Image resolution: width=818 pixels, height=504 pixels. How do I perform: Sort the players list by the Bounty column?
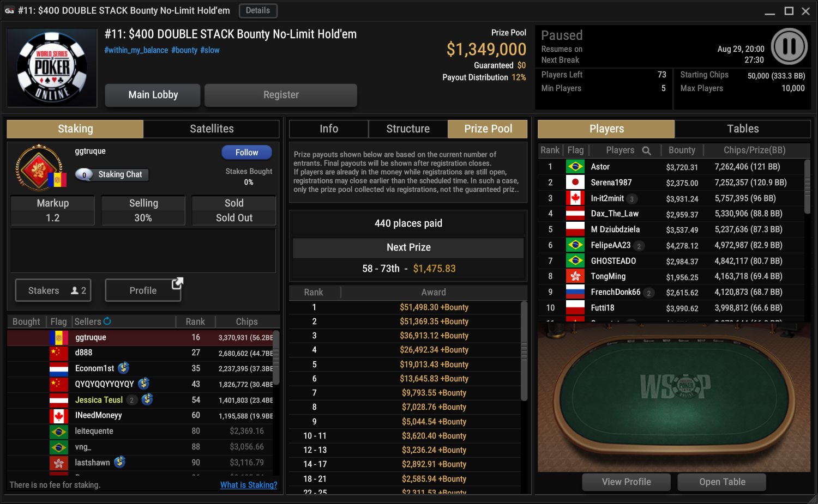[x=682, y=150]
